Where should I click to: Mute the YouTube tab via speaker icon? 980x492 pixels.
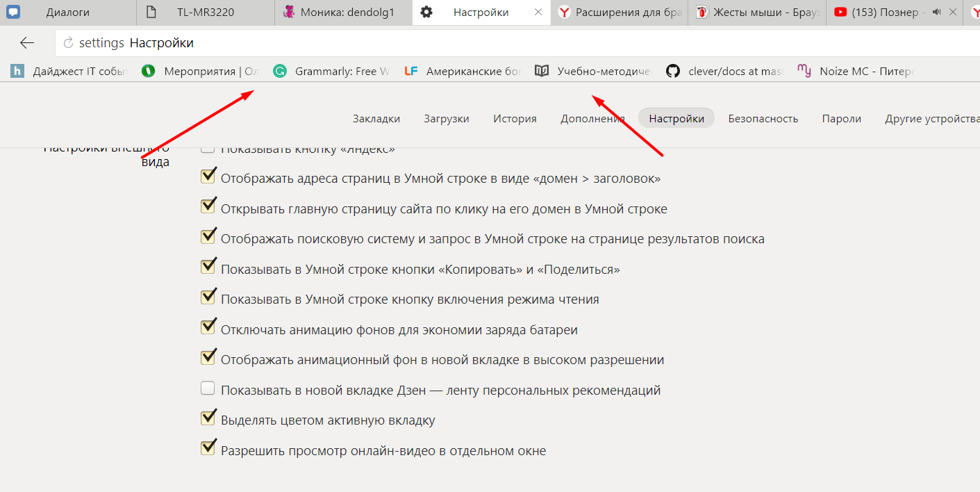936,12
